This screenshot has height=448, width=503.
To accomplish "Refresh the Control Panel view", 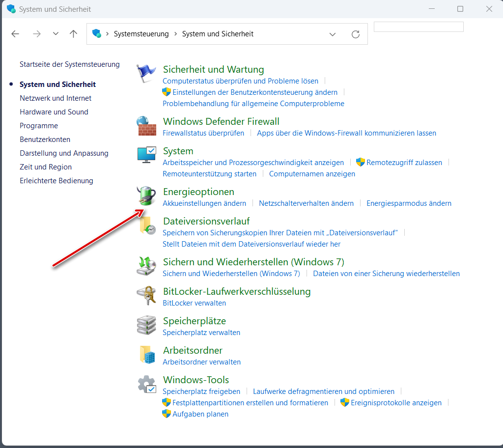I will pyautogui.click(x=356, y=34).
